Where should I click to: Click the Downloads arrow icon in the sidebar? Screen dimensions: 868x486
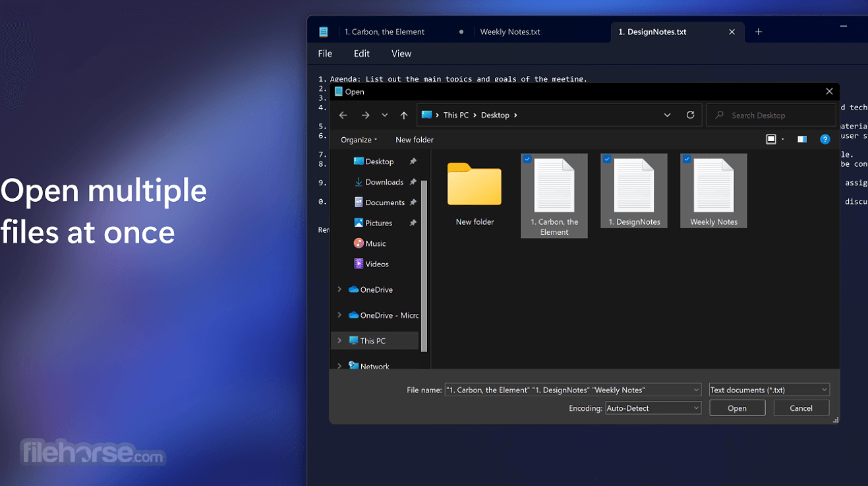359,182
